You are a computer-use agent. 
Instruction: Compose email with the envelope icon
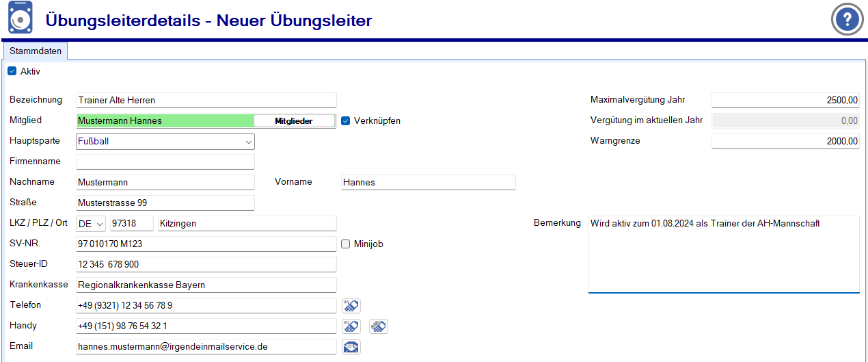click(351, 347)
